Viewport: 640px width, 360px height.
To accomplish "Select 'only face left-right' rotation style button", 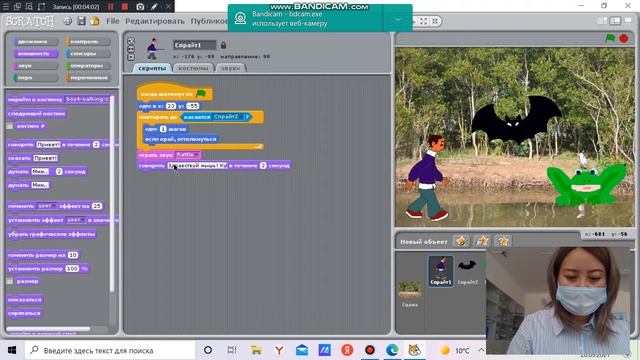I will pos(131,49).
